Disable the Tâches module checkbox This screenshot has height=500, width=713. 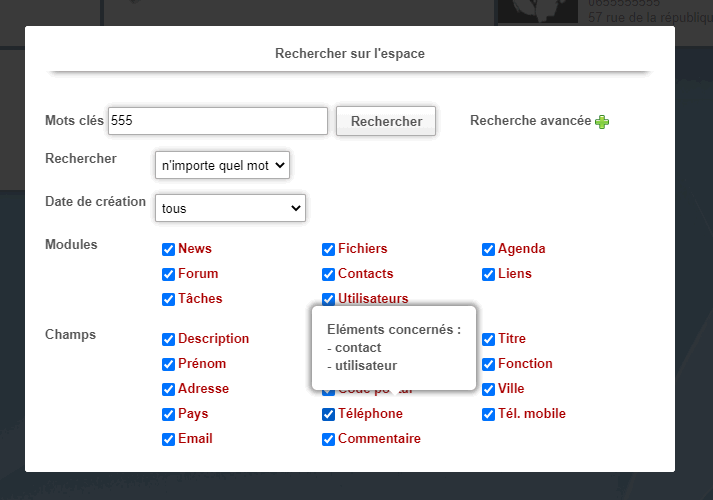pyautogui.click(x=169, y=299)
